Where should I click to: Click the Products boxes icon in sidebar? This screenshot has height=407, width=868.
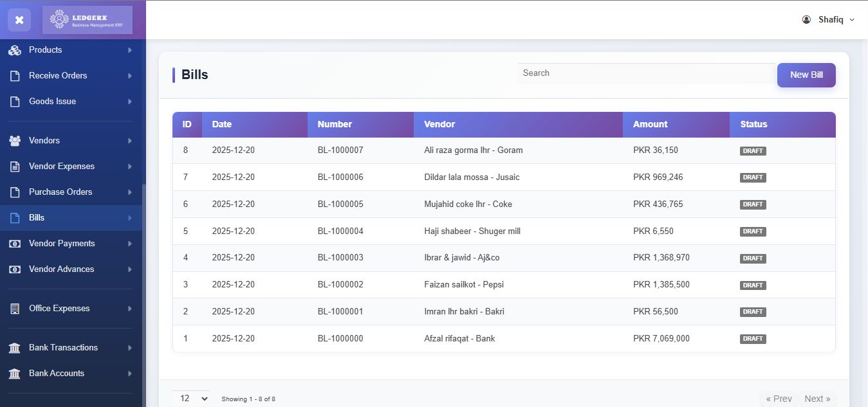(x=15, y=50)
